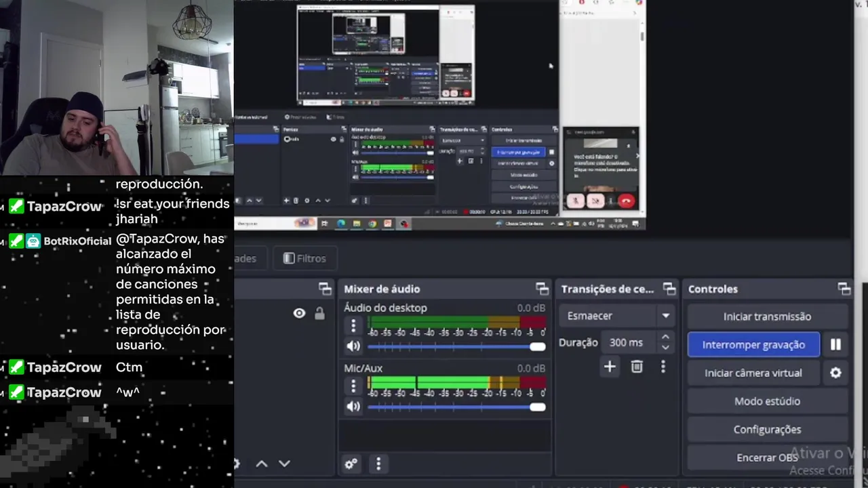Float the sources dock with undock icon
This screenshot has height=488, width=868.
pyautogui.click(x=325, y=289)
